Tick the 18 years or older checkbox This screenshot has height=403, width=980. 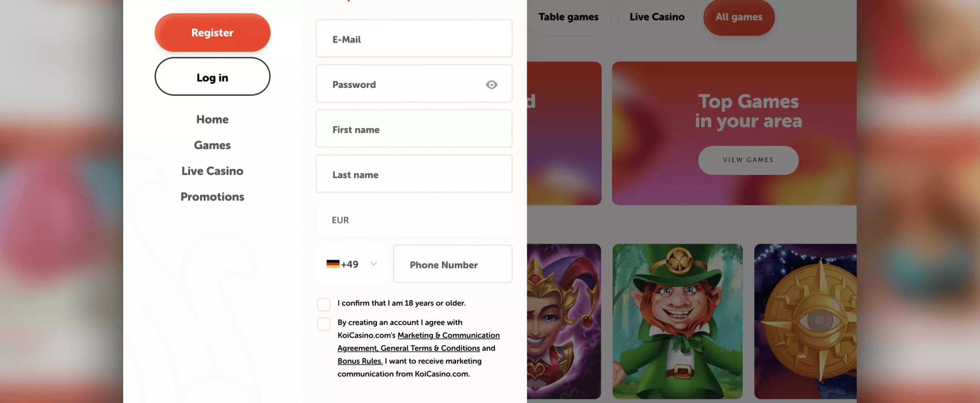tap(324, 305)
